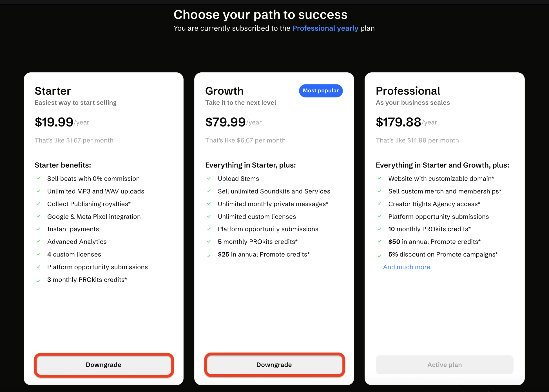Click the checkmark beside "Unlimited custom licenses"
The image size is (549, 392).
click(209, 216)
